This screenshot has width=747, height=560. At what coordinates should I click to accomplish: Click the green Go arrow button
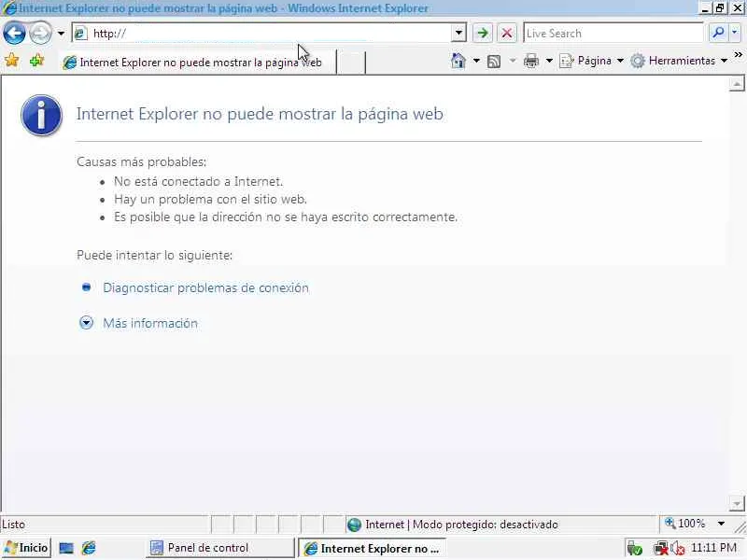click(483, 34)
